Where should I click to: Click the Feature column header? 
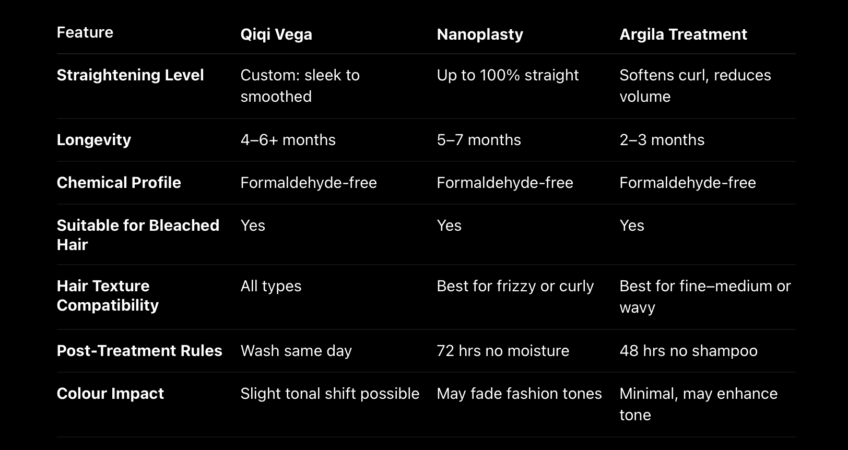tap(85, 33)
